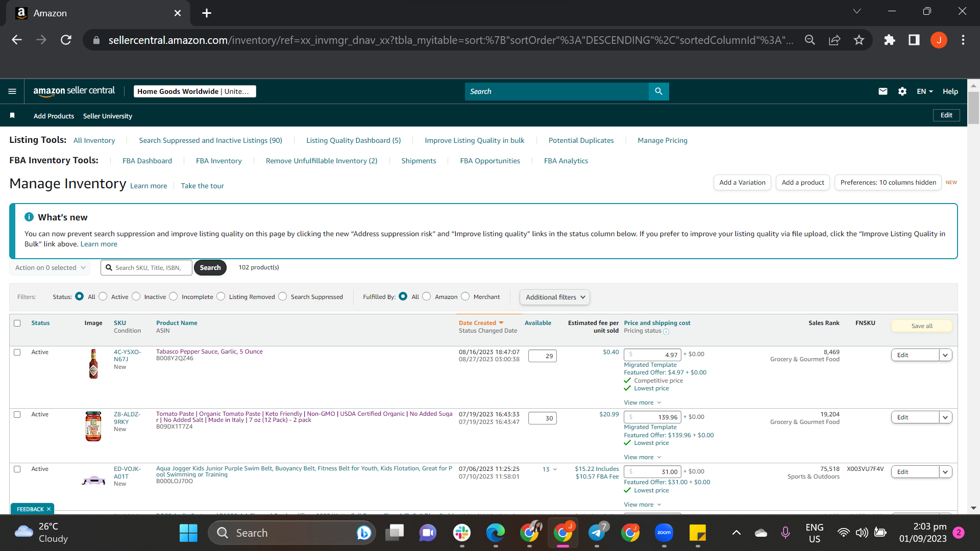Go back to the previous page
The image size is (980, 551).
coord(17,40)
